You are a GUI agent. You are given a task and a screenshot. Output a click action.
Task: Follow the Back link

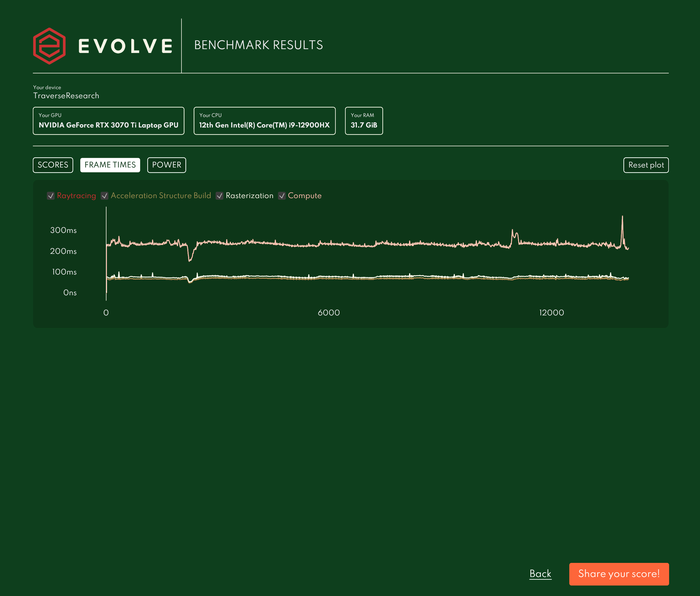tap(540, 574)
